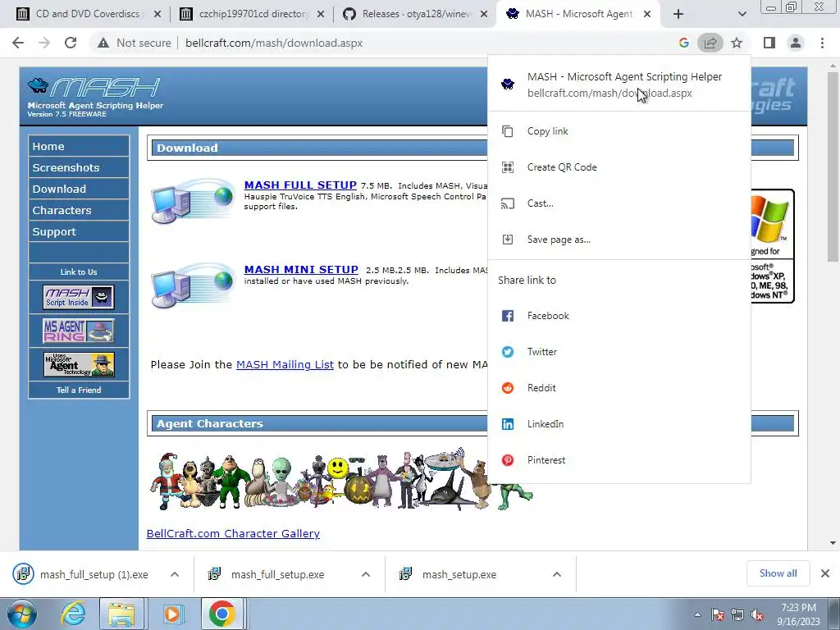Screen dimensions: 840x630
Task: Click the taskbar clock 7:23 PM
Action: click(798, 608)
